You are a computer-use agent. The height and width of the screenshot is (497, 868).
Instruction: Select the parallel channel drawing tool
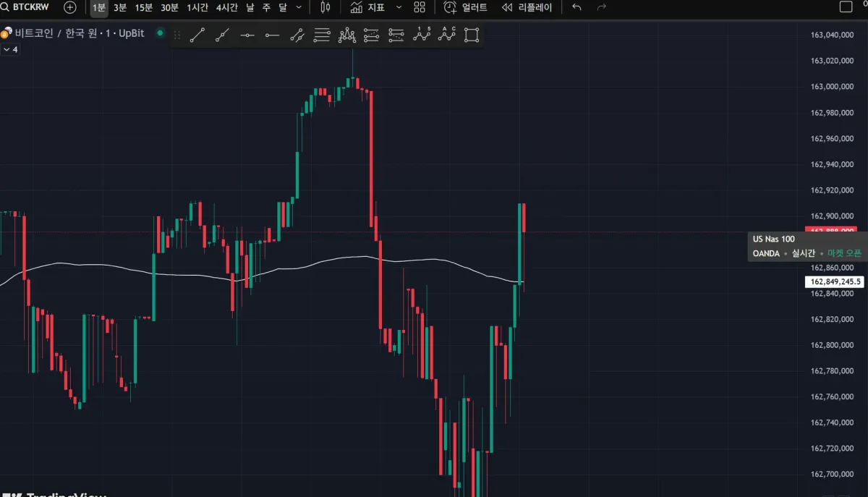click(x=297, y=35)
